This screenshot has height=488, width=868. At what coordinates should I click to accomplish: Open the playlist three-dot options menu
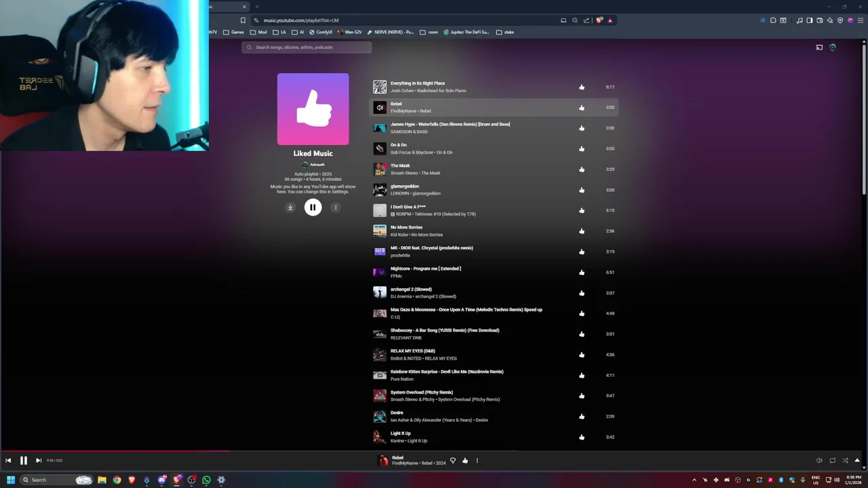335,207
